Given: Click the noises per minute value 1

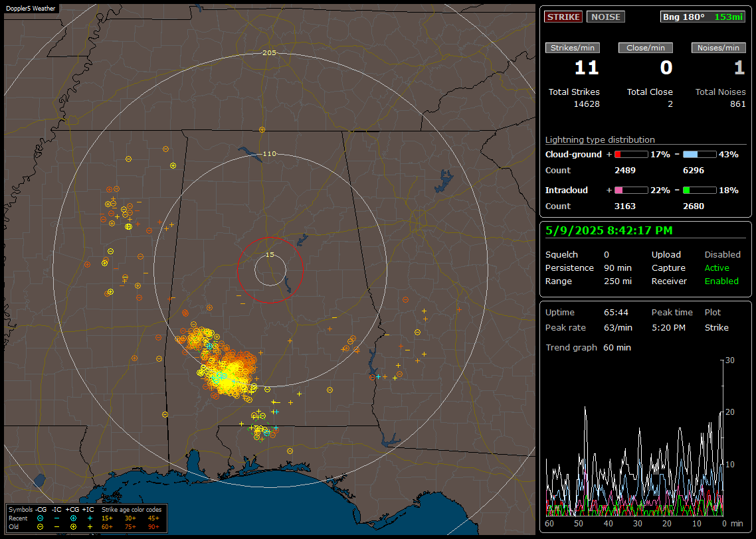Looking at the screenshot, I should point(739,68).
